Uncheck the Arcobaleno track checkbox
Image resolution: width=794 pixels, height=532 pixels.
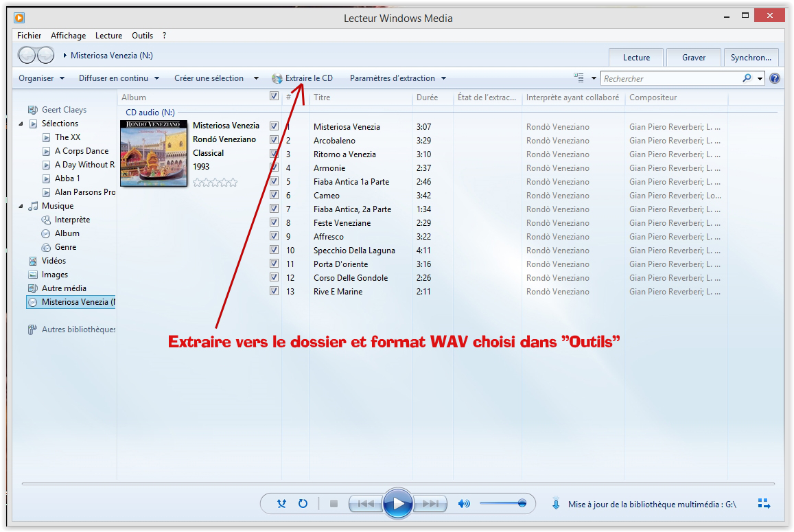pyautogui.click(x=274, y=139)
